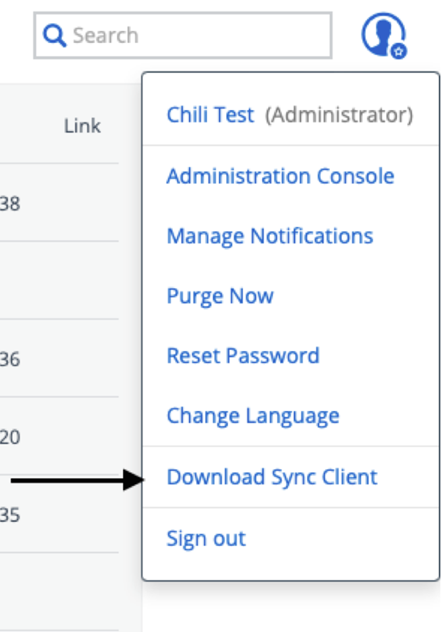Select the table row ending in 38
448x632 pixels.
59,202
